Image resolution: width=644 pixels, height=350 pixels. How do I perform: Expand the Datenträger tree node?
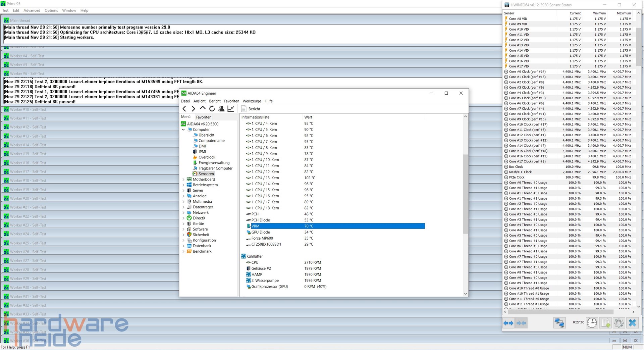pyautogui.click(x=183, y=207)
